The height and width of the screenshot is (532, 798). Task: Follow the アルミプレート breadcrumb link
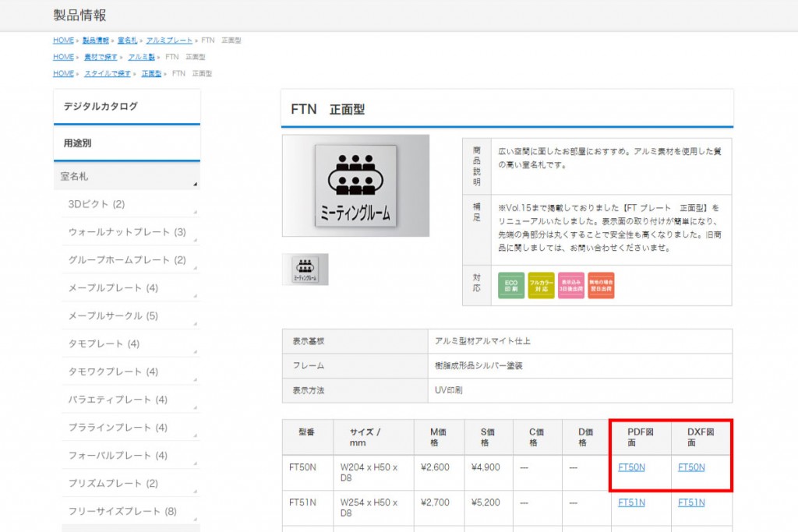pyautogui.click(x=169, y=41)
